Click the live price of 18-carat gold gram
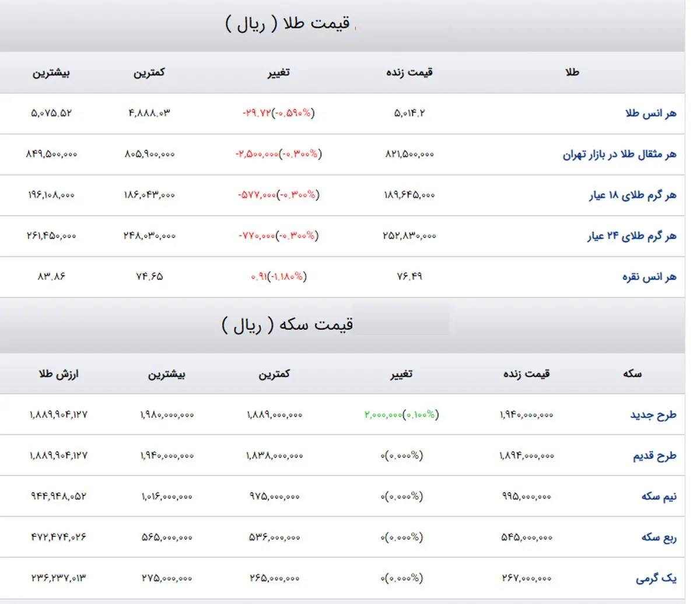Viewport: 700px width, 604px height. click(409, 195)
